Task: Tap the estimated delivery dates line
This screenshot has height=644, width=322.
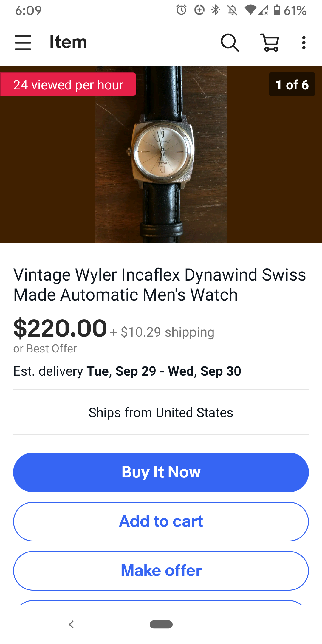Action: 127,371
